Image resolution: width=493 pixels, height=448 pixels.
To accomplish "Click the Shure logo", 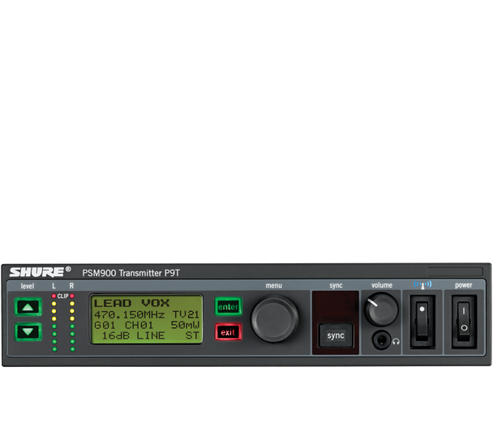I will (40, 272).
